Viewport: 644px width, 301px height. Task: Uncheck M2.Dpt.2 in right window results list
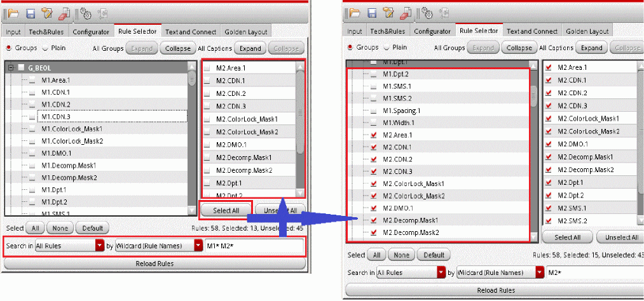coord(548,196)
